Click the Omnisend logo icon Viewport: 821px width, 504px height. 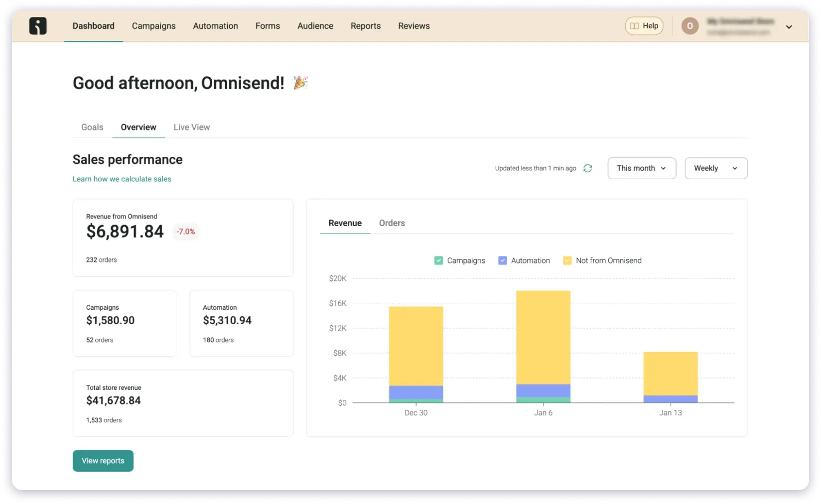[38, 26]
